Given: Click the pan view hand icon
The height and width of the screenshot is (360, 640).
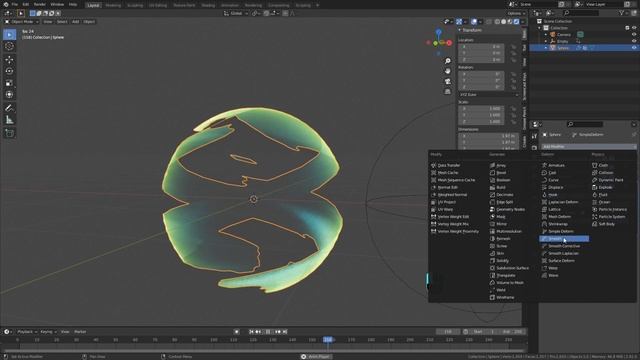Looking at the screenshot, I should pyautogui.click(x=448, y=71).
